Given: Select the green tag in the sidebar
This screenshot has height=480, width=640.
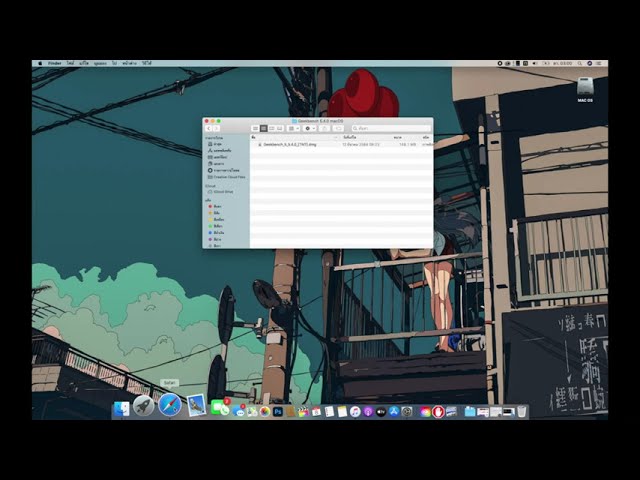Looking at the screenshot, I should (216, 226).
